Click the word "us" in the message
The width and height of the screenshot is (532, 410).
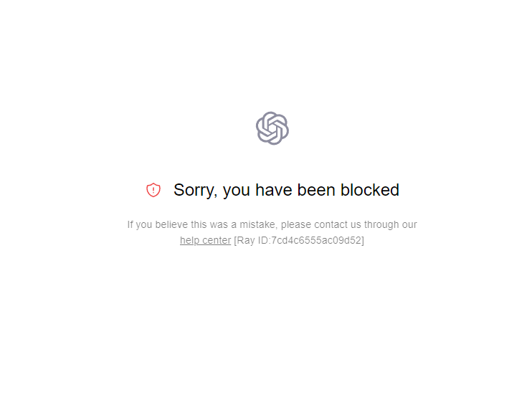tap(356, 225)
